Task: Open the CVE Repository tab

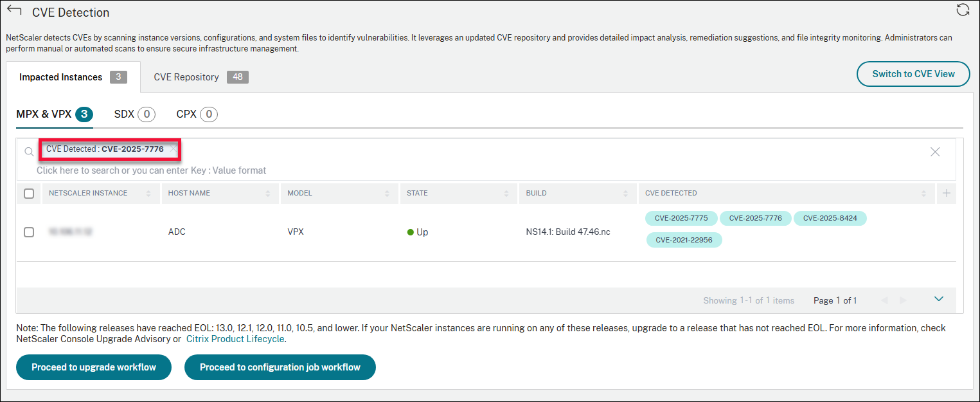Action: coord(200,77)
